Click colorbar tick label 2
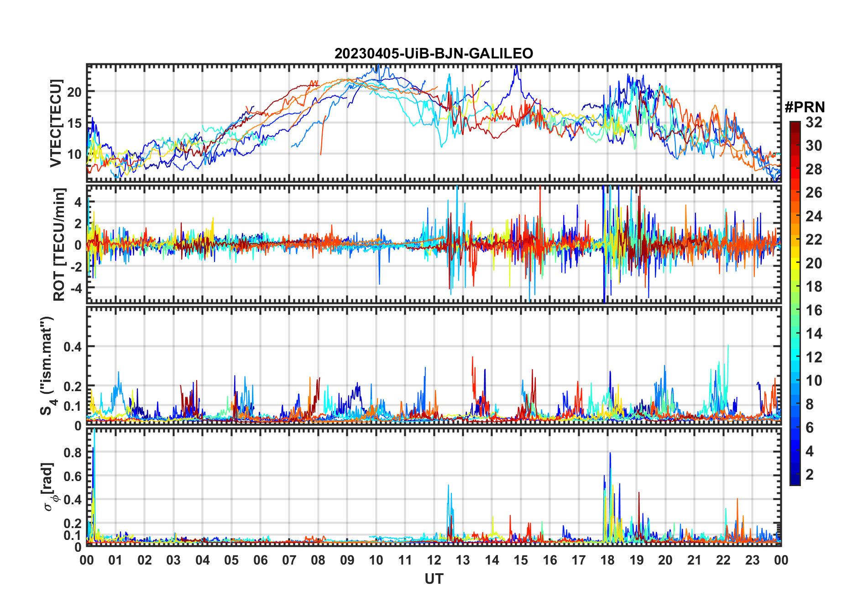This screenshot has width=868, height=607. (810, 475)
